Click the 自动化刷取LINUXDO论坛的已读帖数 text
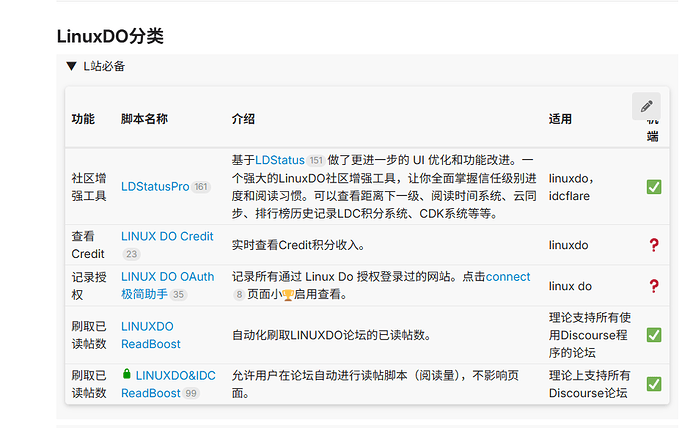Screen dimensions: 690x428 [331, 335]
